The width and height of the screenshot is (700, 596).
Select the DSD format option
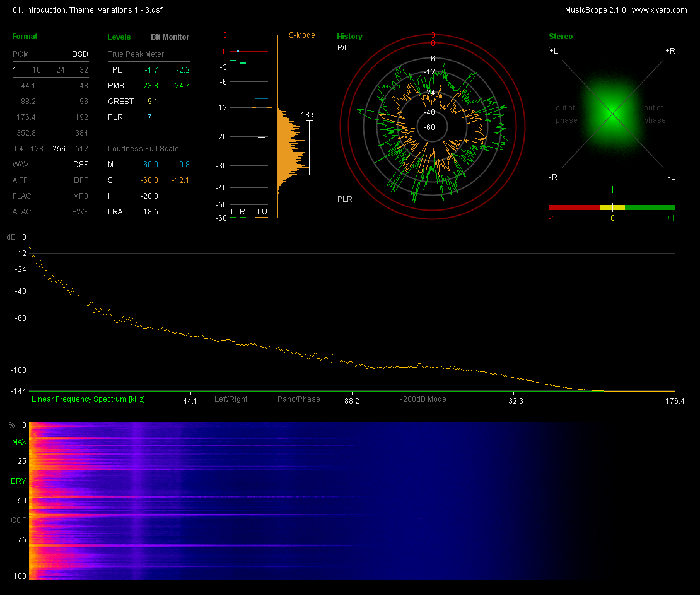pyautogui.click(x=79, y=54)
